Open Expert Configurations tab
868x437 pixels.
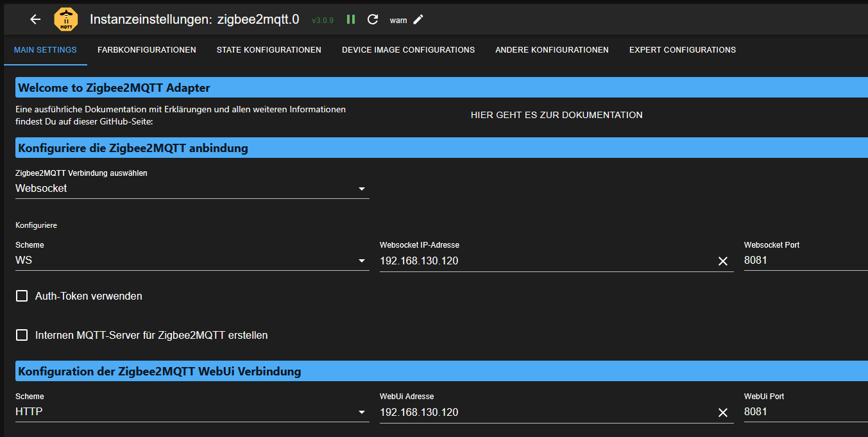pos(683,50)
